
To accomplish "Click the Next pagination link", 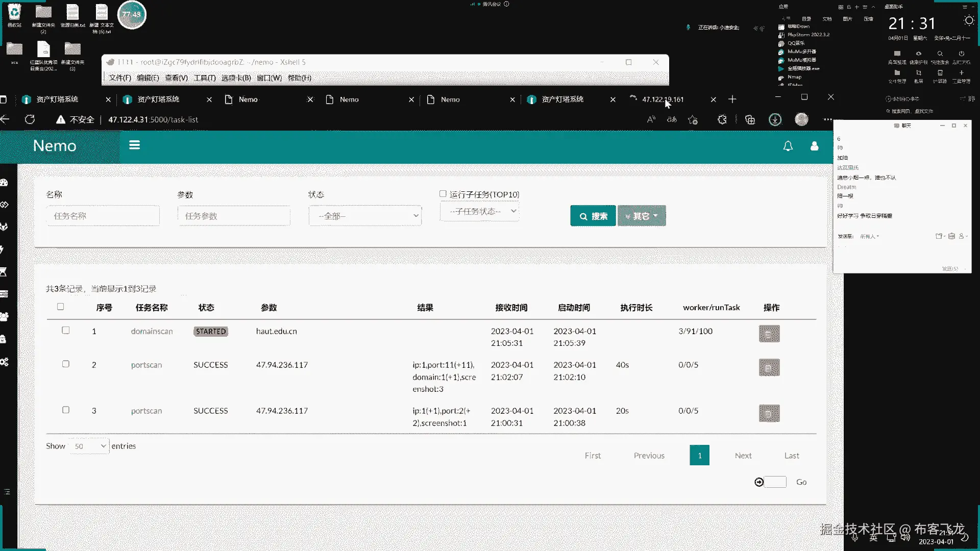I will coord(743,456).
